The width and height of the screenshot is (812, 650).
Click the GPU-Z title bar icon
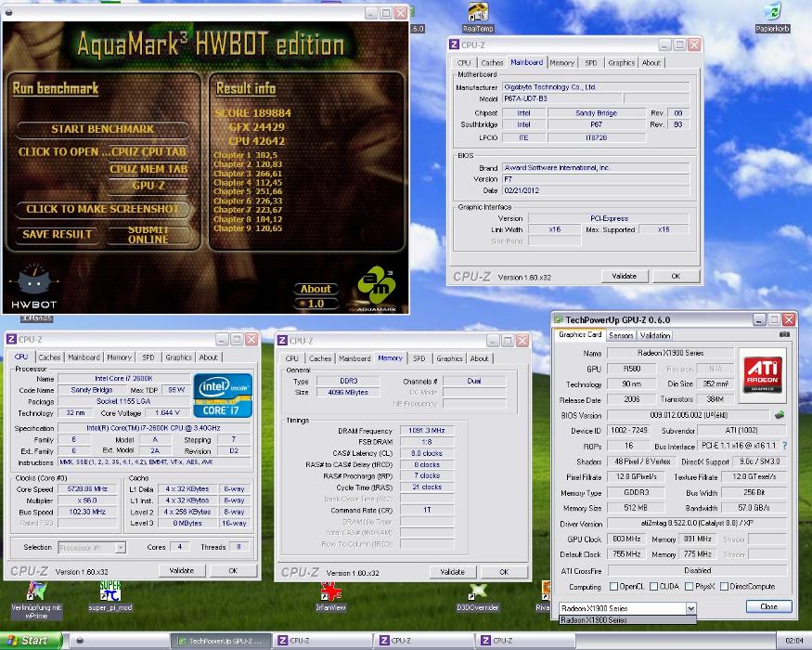559,319
